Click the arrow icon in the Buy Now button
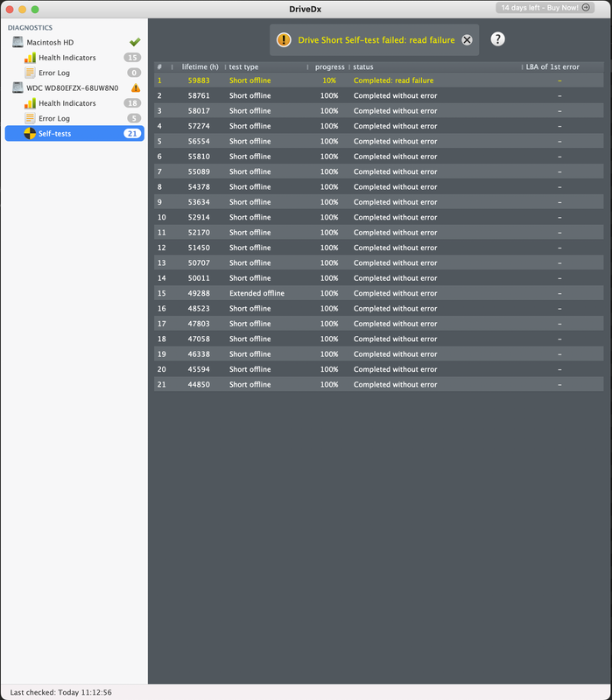612x700 pixels. pyautogui.click(x=586, y=8)
